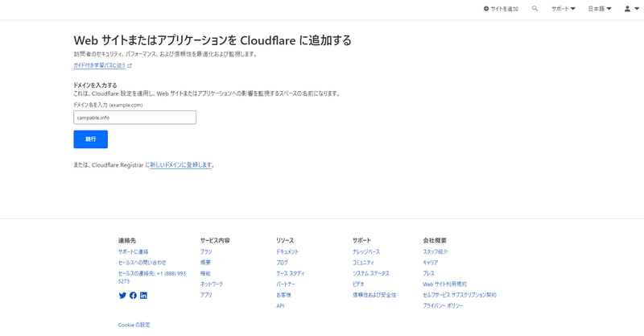Viewport: 644px width, 336px height.
Task: Click the 会社概要 footer heading
Action: pyautogui.click(x=435, y=241)
